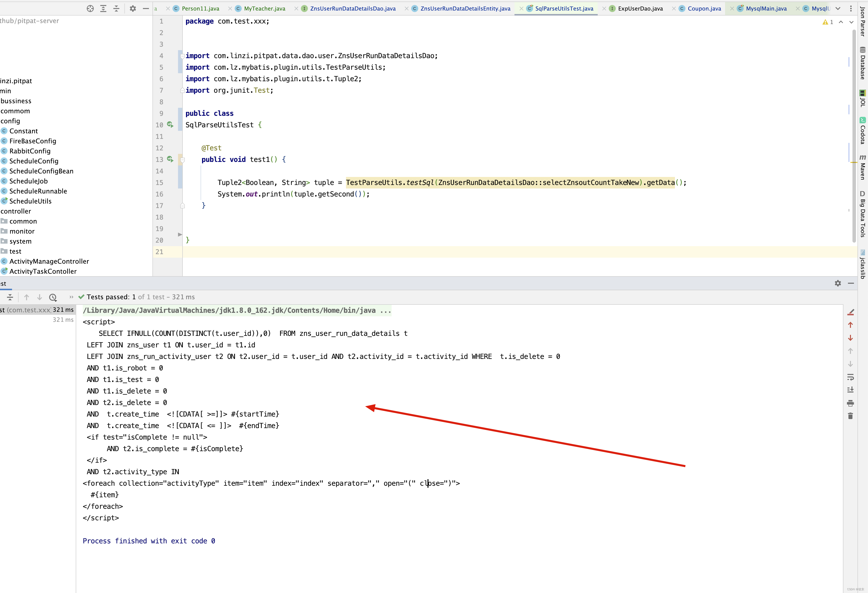Click grey down stack trace arrow
Image resolution: width=868 pixels, height=593 pixels.
(850, 364)
